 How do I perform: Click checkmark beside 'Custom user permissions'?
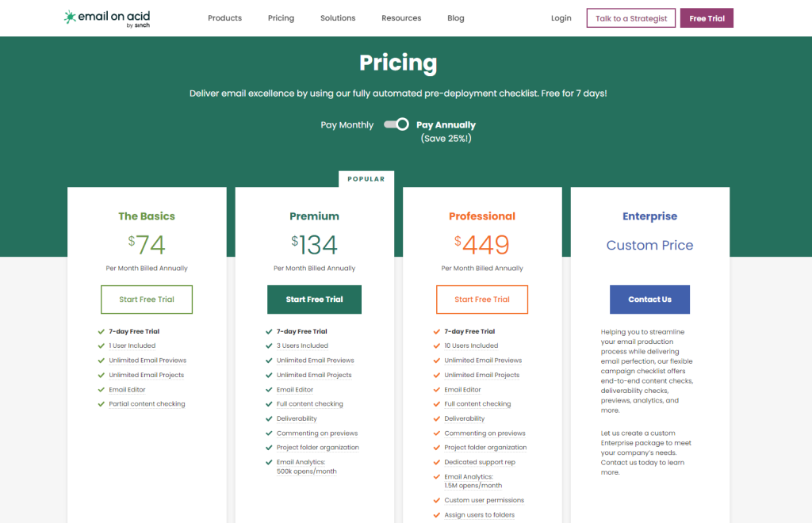pos(437,500)
